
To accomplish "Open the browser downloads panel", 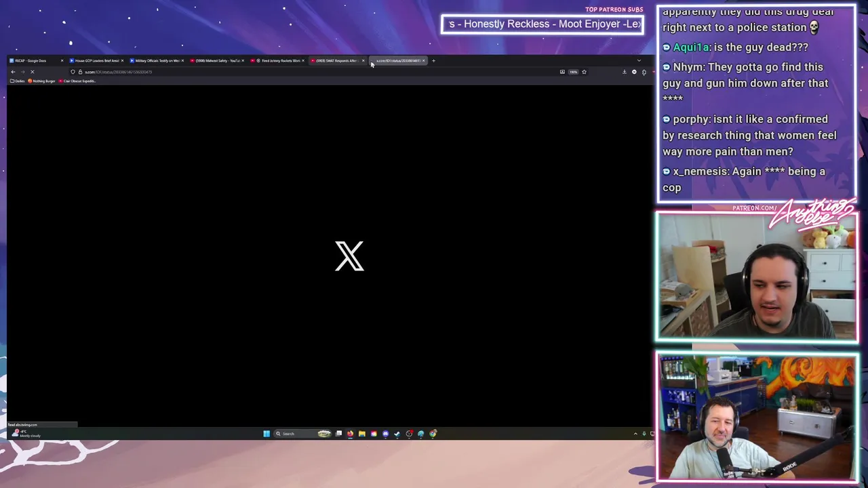I will pos(625,72).
